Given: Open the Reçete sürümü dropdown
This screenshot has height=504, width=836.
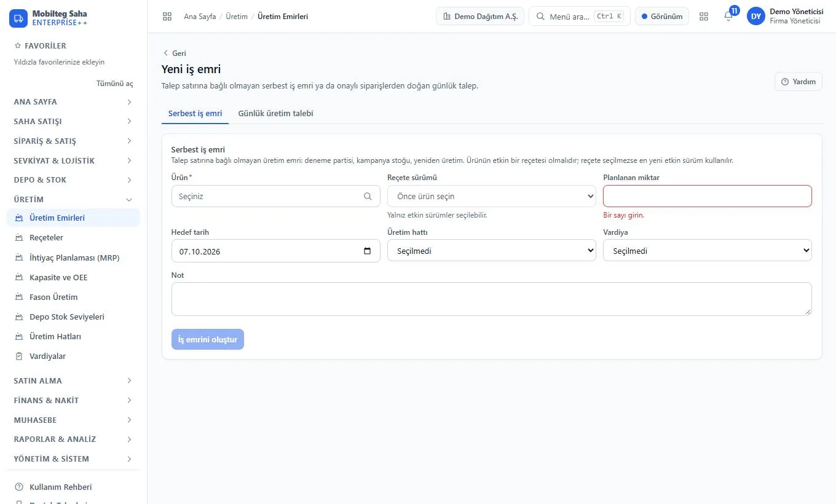Looking at the screenshot, I should coord(492,196).
